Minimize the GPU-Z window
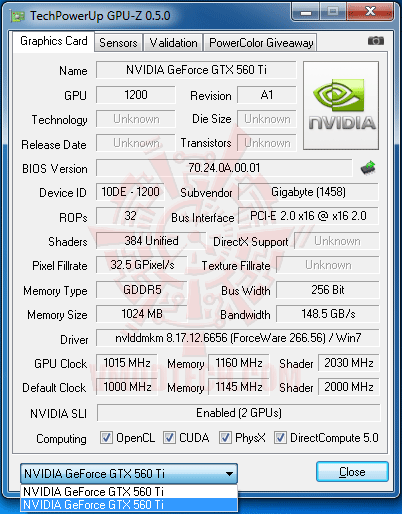 pyautogui.click(x=305, y=12)
